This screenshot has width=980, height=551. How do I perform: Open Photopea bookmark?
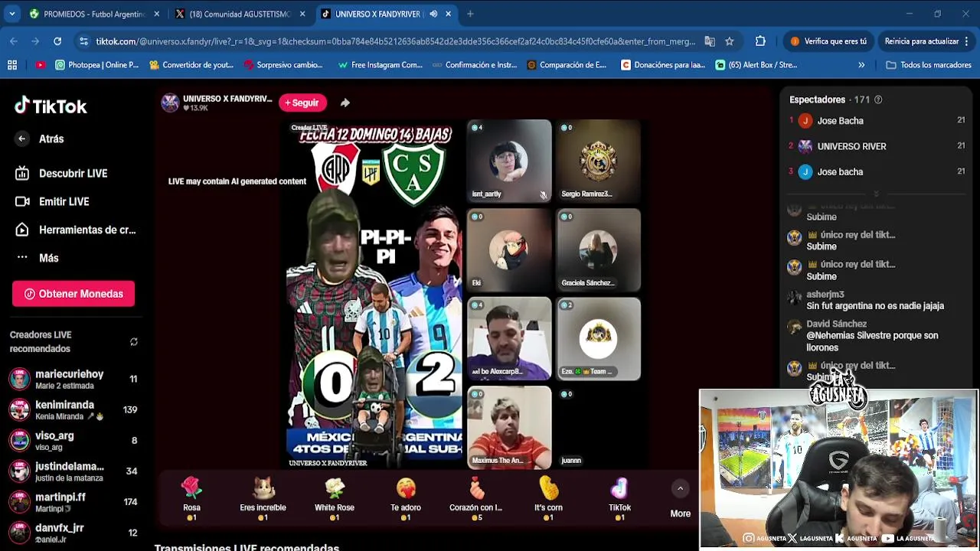(x=96, y=65)
